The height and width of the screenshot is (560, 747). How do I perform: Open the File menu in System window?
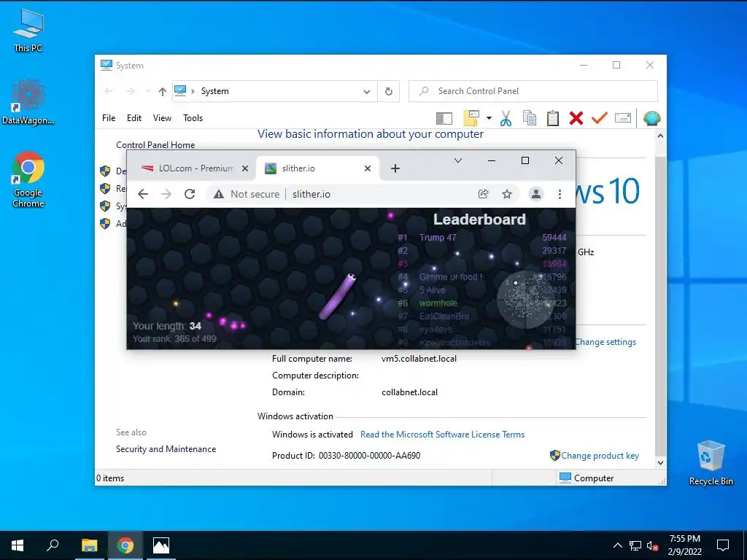point(109,118)
